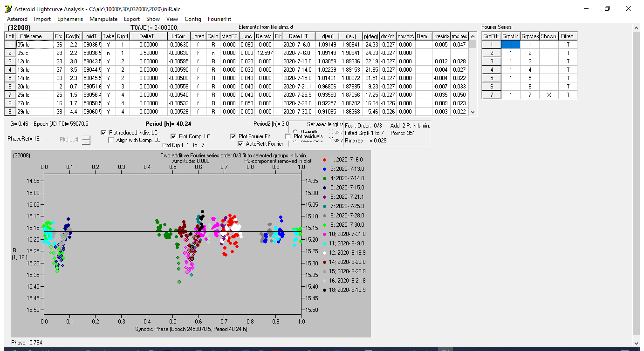Click highlighted GrpMin cell in Fourier row 1
The width and height of the screenshot is (644, 351).
510,45
